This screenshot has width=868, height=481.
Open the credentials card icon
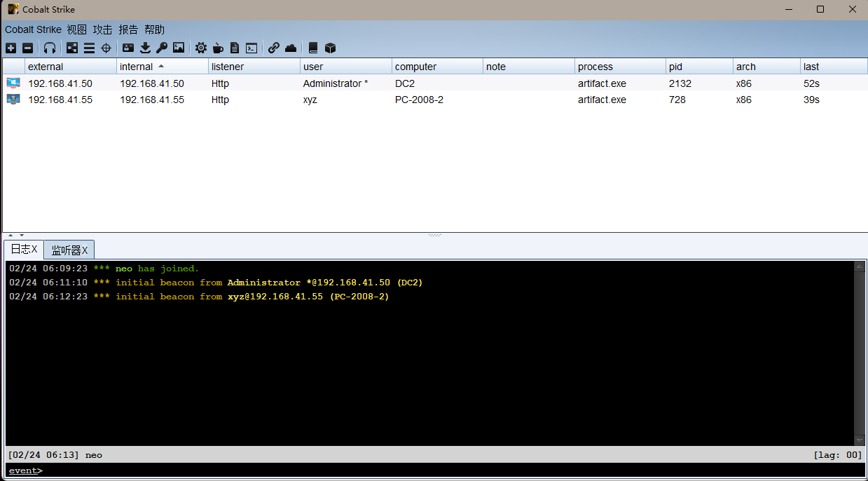pyautogui.click(x=128, y=48)
